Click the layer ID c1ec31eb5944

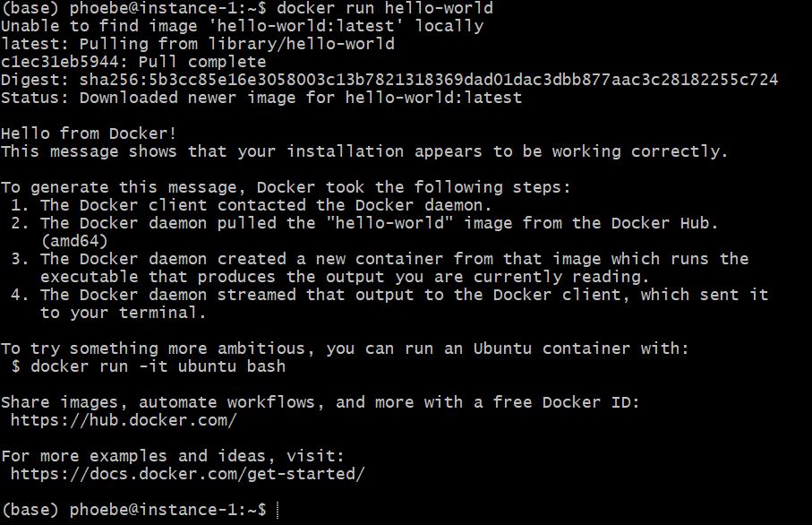pos(60,62)
